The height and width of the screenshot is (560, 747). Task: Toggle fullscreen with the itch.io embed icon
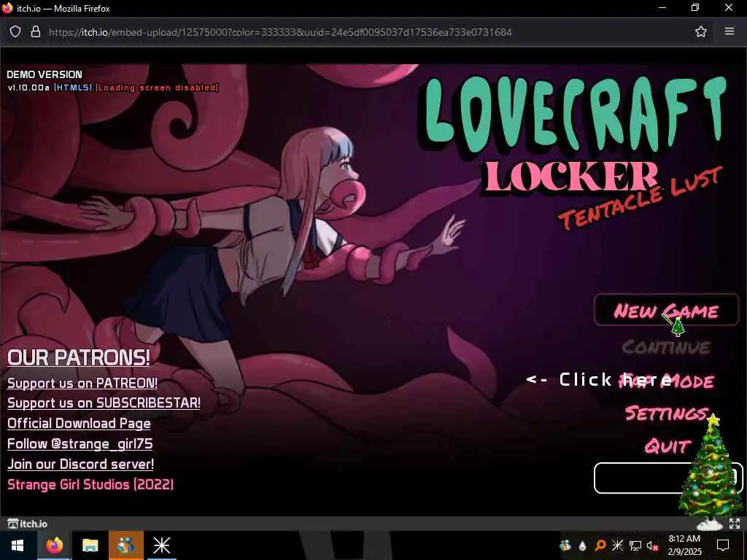coord(734,524)
